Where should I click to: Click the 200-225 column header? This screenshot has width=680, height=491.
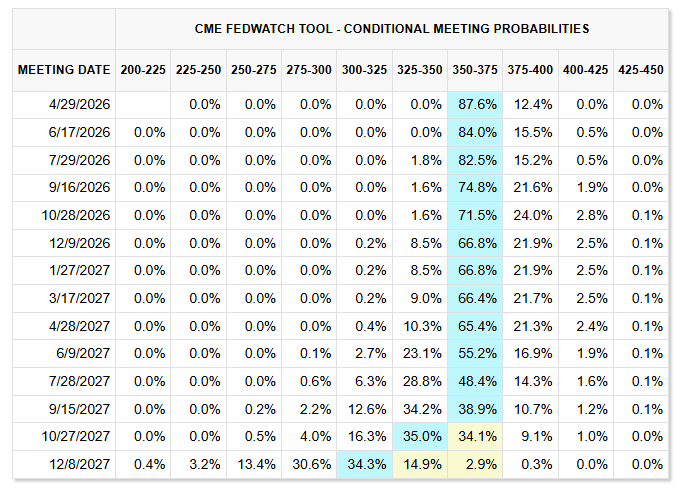(143, 70)
